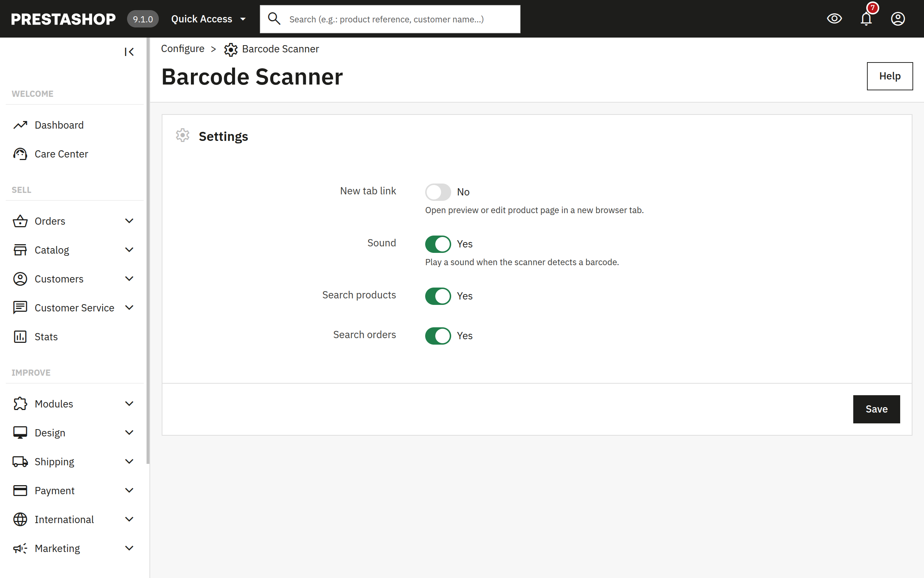Click the Modules puzzle icon
The width and height of the screenshot is (924, 578).
click(x=20, y=404)
